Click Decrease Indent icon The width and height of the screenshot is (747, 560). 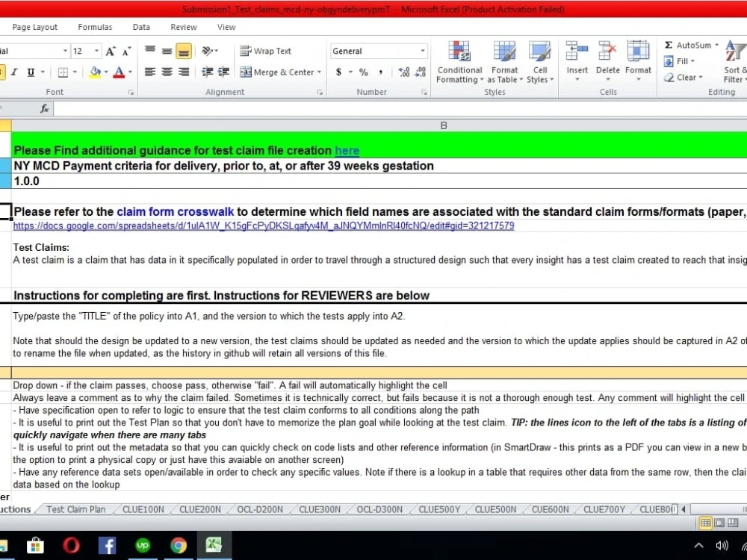click(207, 72)
